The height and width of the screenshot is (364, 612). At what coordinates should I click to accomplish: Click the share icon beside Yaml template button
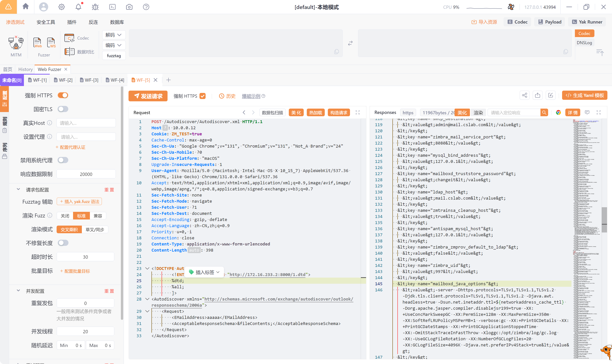[x=524, y=95]
